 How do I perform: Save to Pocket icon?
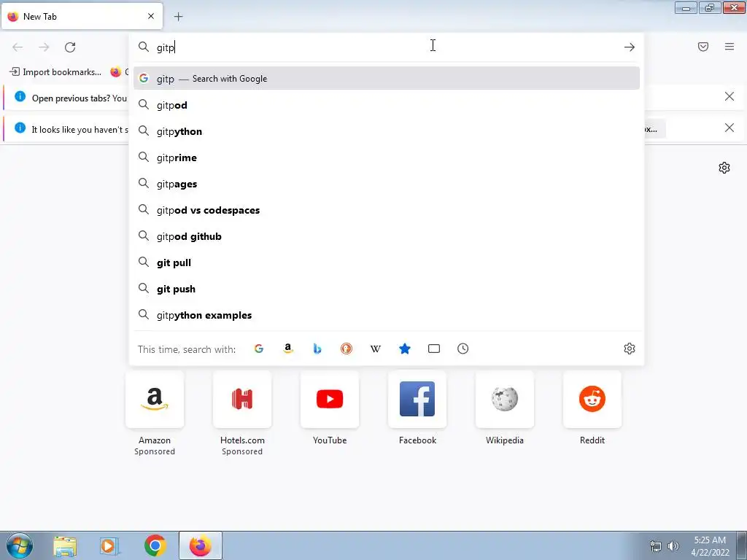point(703,47)
